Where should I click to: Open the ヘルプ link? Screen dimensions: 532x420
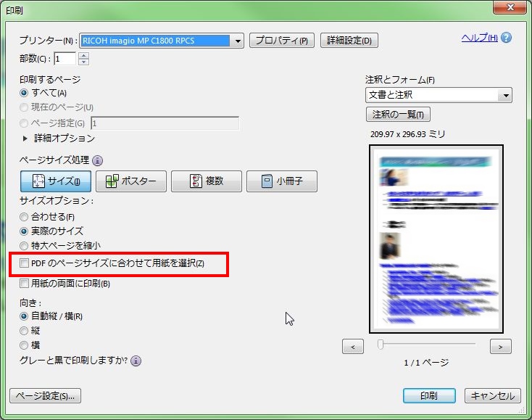[479, 38]
